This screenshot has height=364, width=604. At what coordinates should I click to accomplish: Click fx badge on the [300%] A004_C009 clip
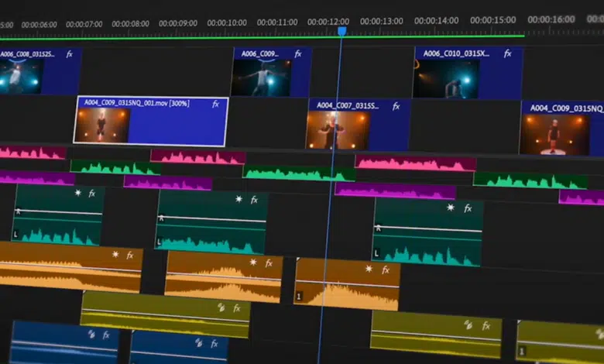point(216,104)
